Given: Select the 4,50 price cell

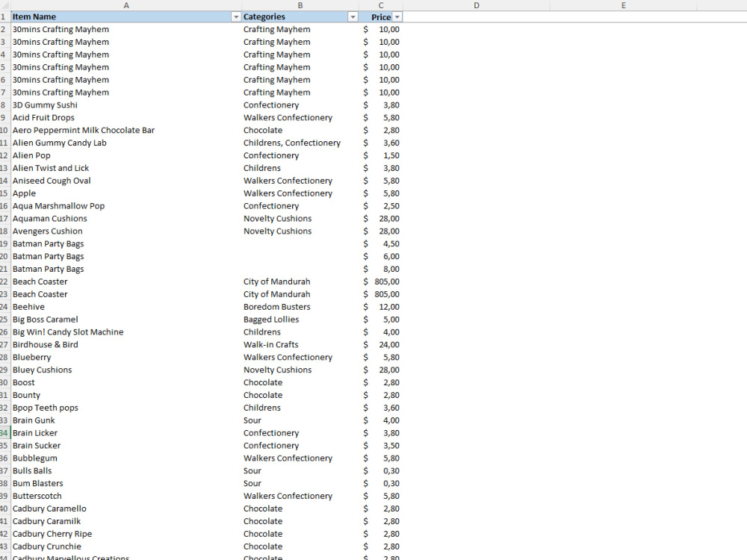Looking at the screenshot, I should coord(381,244).
